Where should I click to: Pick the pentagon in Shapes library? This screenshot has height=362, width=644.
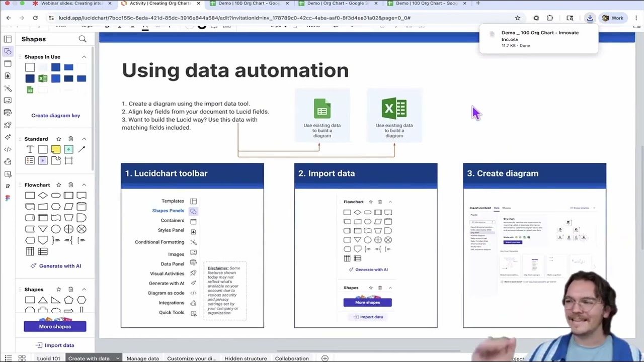tap(68, 300)
